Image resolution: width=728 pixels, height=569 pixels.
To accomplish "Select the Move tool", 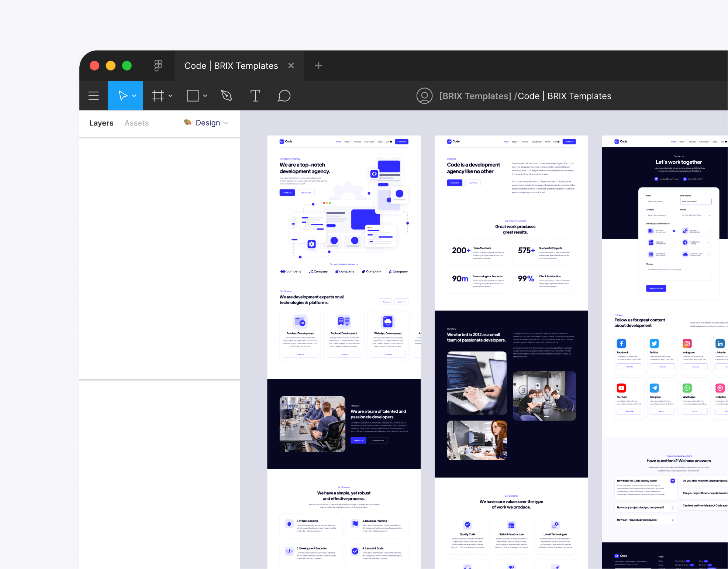I will tap(123, 96).
